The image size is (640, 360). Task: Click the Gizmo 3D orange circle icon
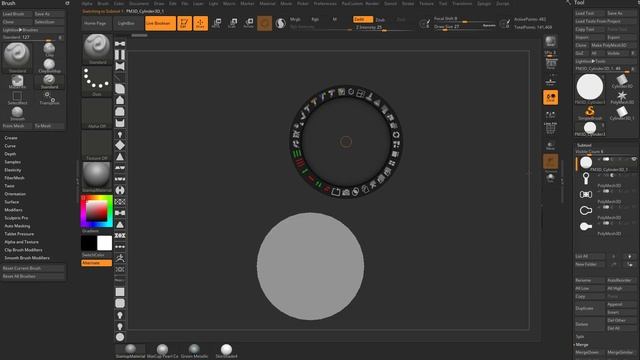pos(264,23)
